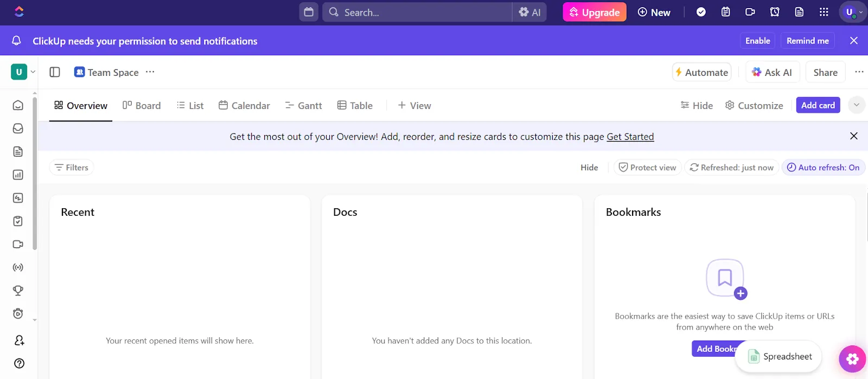Click Refreshed: just now button

click(732, 168)
